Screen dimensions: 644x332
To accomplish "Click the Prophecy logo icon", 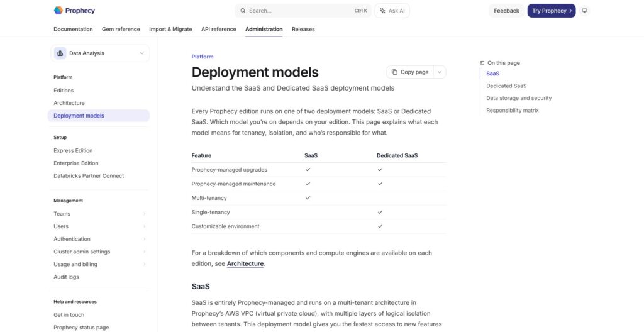I will 58,11.
